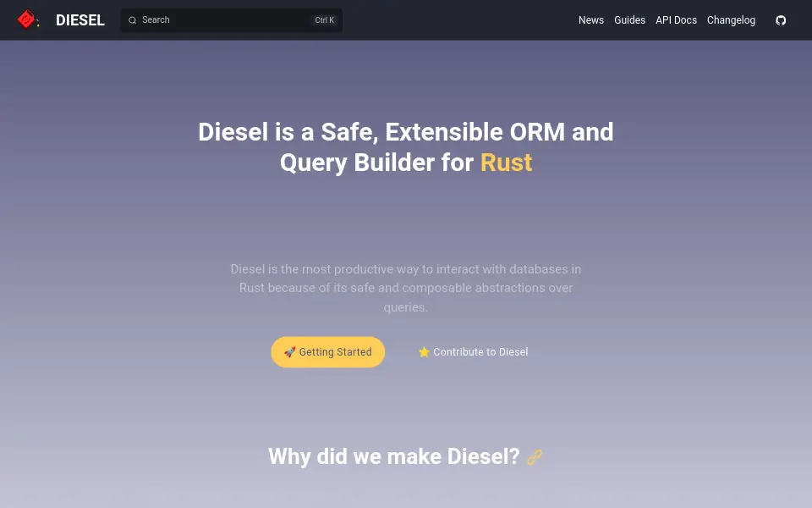Click the 'Why did we make Diesel?' heading
812x508 pixels.
[393, 456]
